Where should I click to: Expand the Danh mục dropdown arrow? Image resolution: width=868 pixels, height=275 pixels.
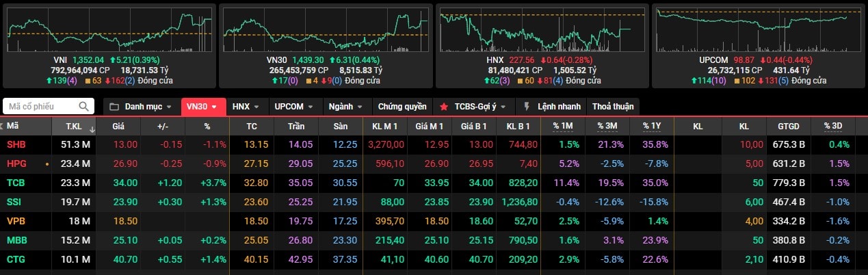pos(168,107)
